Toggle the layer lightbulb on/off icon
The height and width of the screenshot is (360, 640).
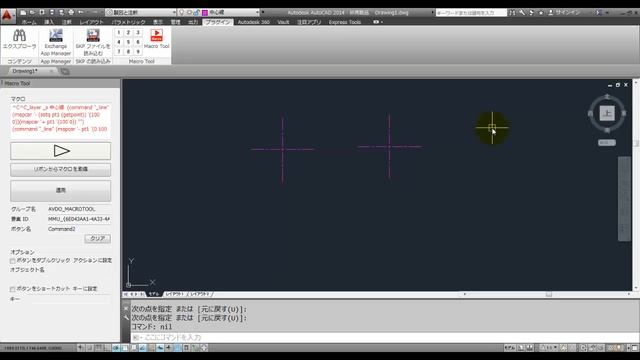tap(182, 13)
